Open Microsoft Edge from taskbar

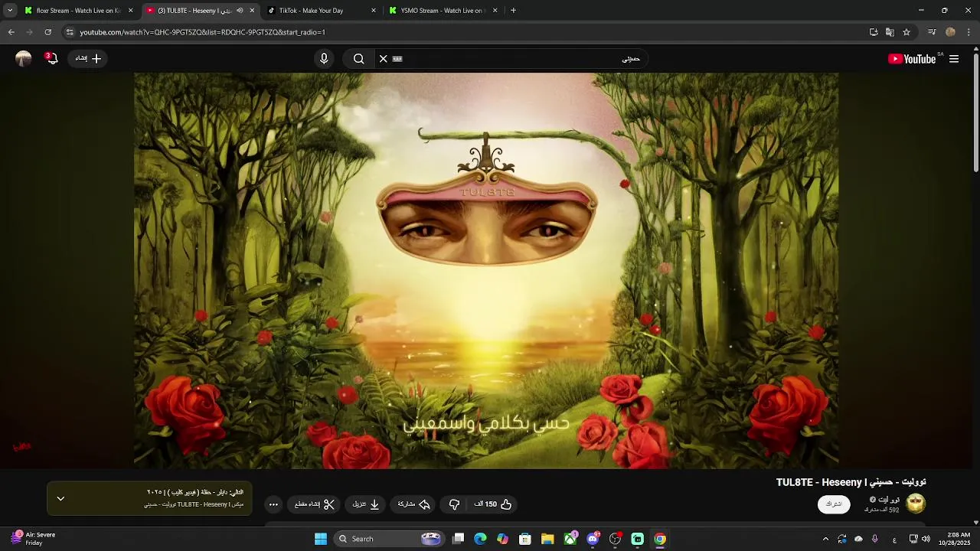[480, 539]
